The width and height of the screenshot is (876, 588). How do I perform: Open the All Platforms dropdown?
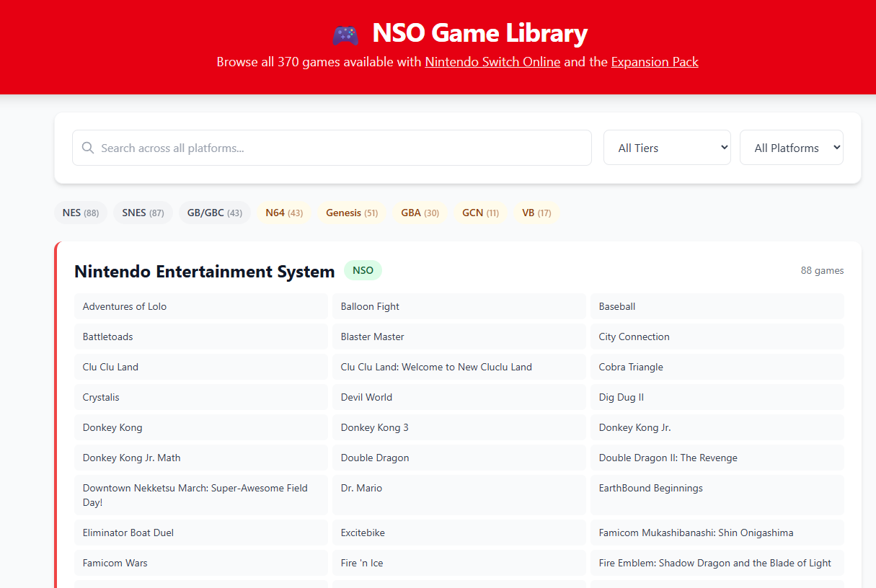point(791,147)
